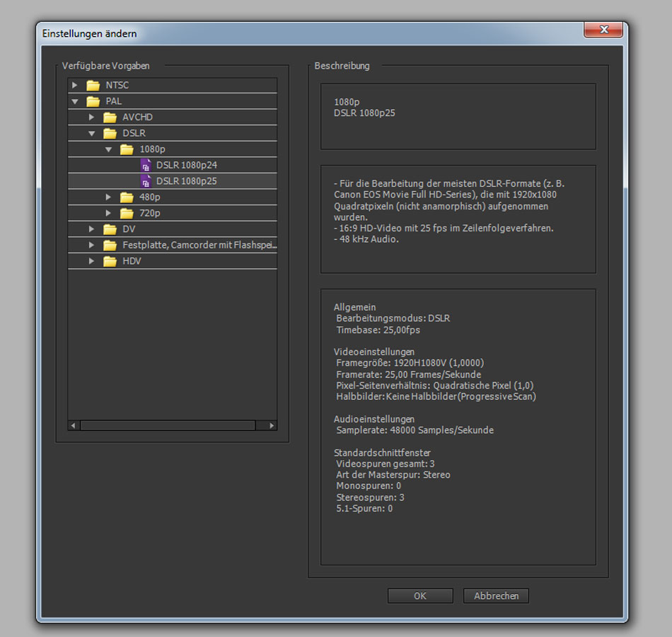Image resolution: width=672 pixels, height=637 pixels.
Task: Collapse the 1080p folder arrow
Action: point(108,149)
